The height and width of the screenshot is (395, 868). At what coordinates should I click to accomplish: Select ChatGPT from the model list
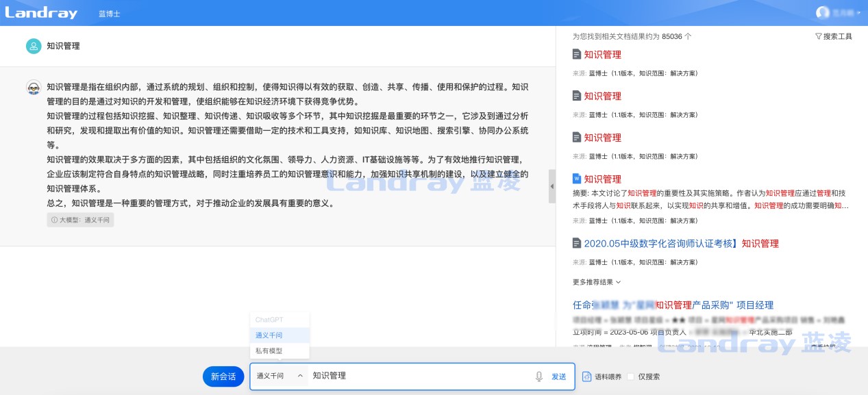(x=270, y=318)
